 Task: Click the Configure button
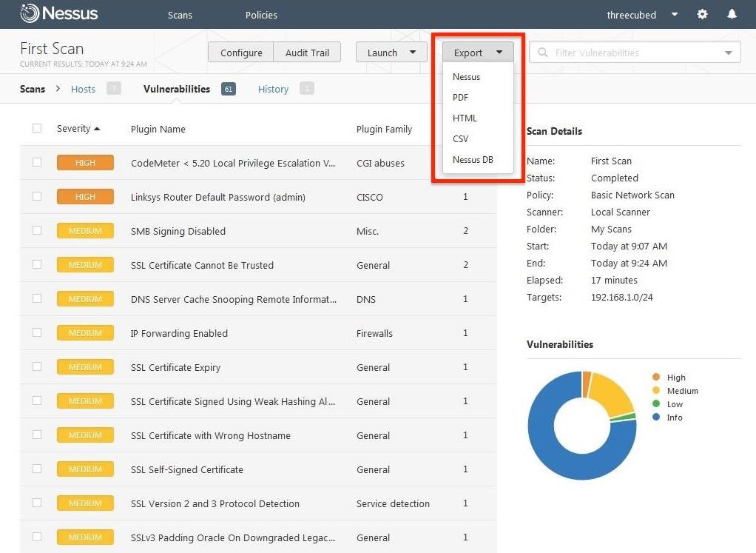click(x=241, y=53)
